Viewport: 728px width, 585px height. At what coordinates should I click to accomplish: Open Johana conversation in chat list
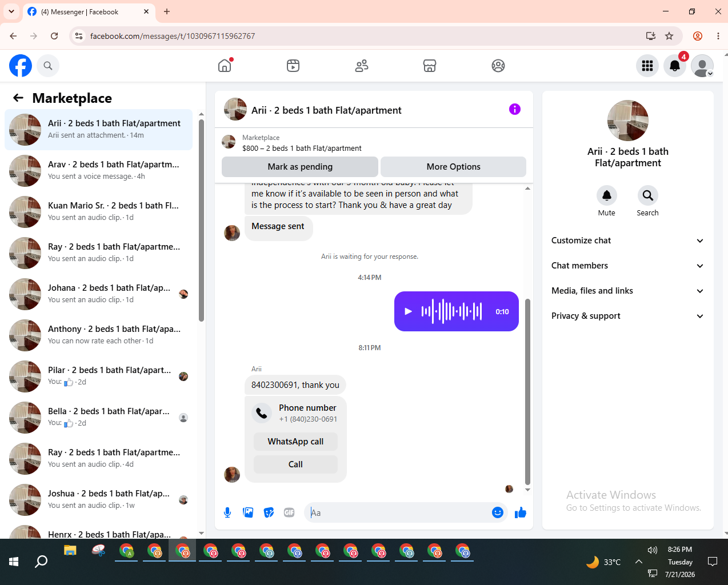point(98,294)
